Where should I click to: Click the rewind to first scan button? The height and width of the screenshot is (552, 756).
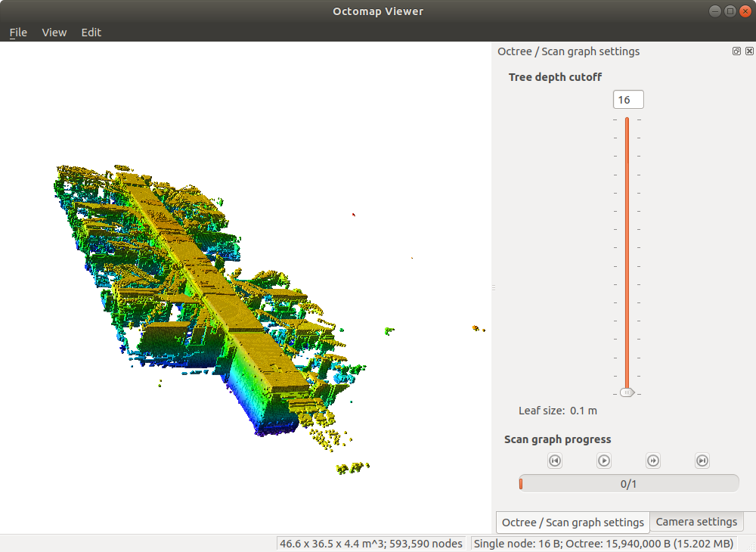(x=555, y=461)
